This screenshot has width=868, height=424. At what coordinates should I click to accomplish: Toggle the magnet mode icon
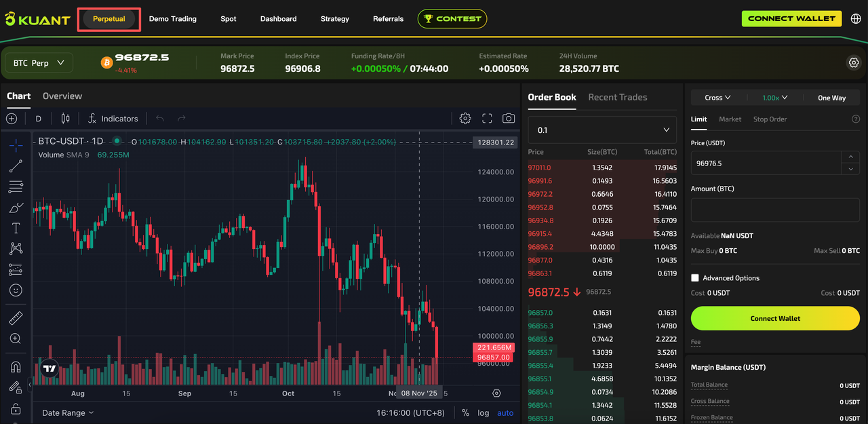(16, 367)
